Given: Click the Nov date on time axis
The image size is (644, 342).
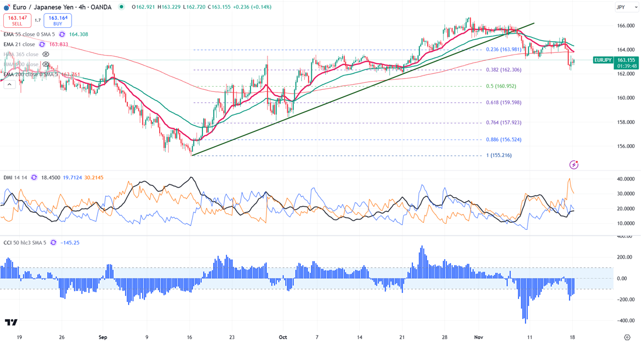Looking at the screenshot, I should point(477,337).
